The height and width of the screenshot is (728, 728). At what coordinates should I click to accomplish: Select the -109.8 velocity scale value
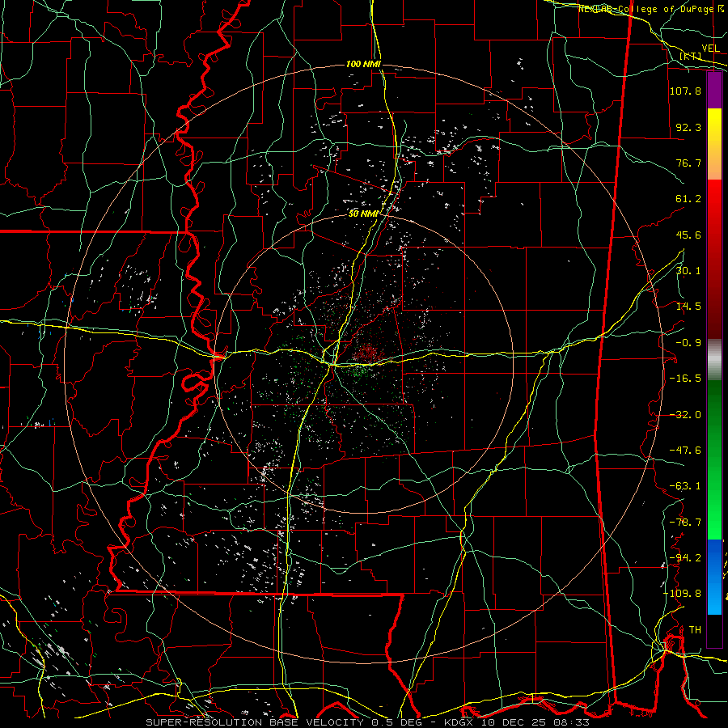[682, 594]
